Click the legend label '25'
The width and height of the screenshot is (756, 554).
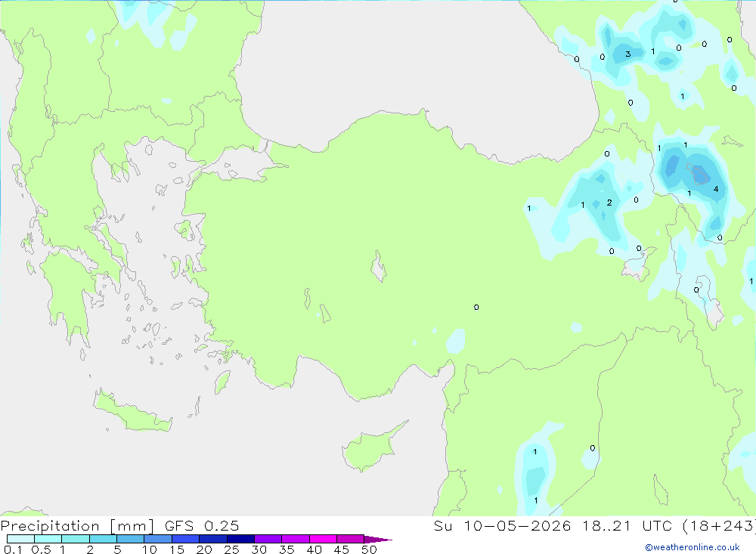point(232,549)
